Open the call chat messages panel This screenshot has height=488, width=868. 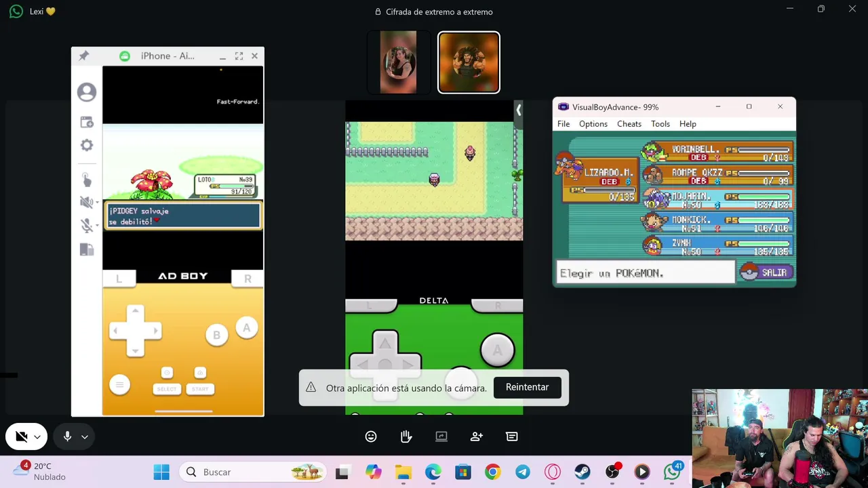coord(512,436)
